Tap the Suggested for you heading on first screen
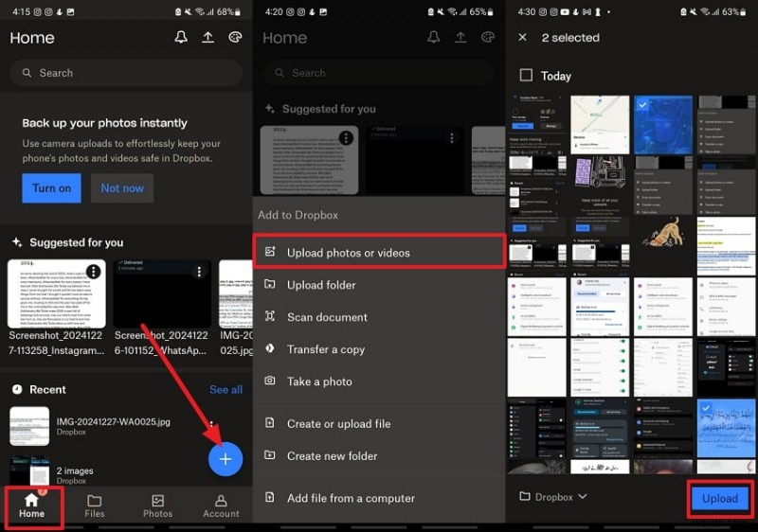758x532 pixels. (x=77, y=242)
